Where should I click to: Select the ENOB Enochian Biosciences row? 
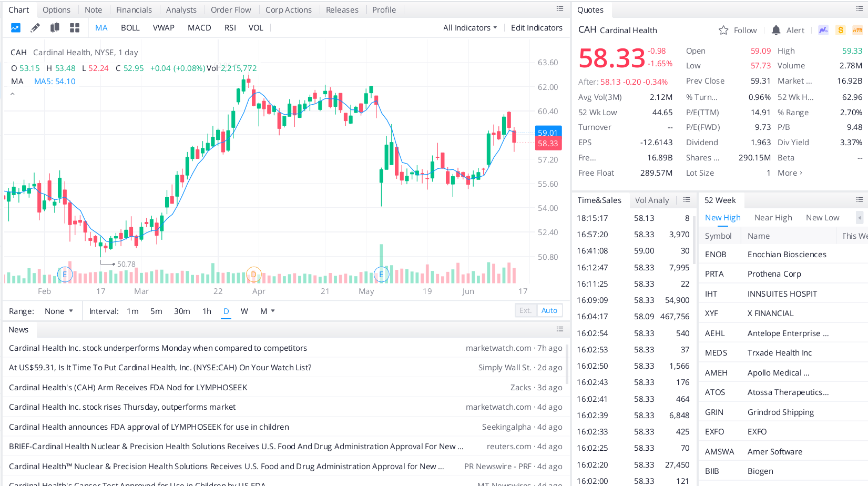pos(783,255)
